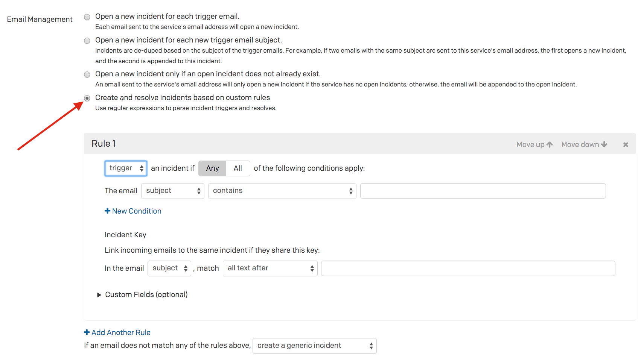
Task: Open the all text after dropdown
Action: 270,268
